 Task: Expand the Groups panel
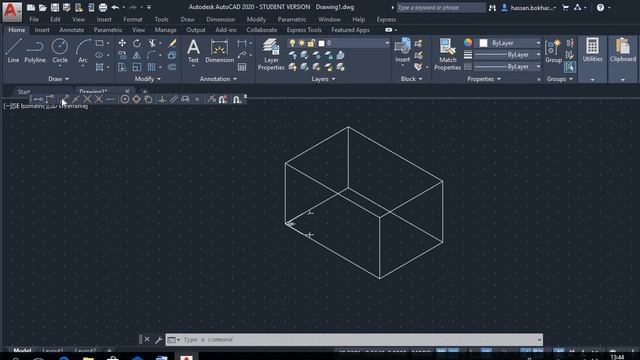tap(559, 79)
